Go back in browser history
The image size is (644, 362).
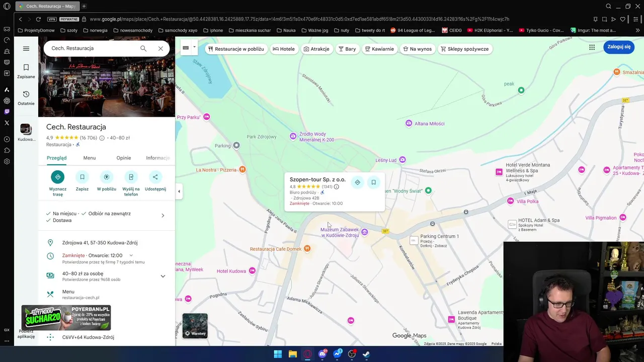click(x=20, y=19)
